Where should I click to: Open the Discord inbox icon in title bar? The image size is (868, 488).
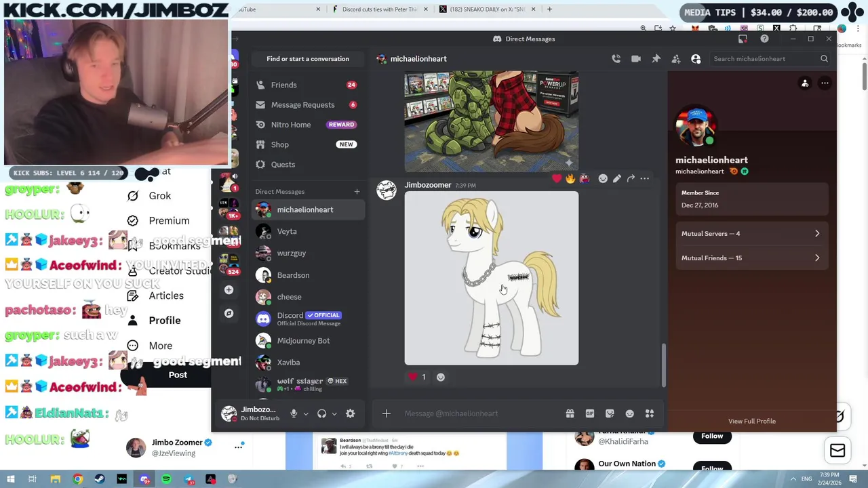point(743,39)
